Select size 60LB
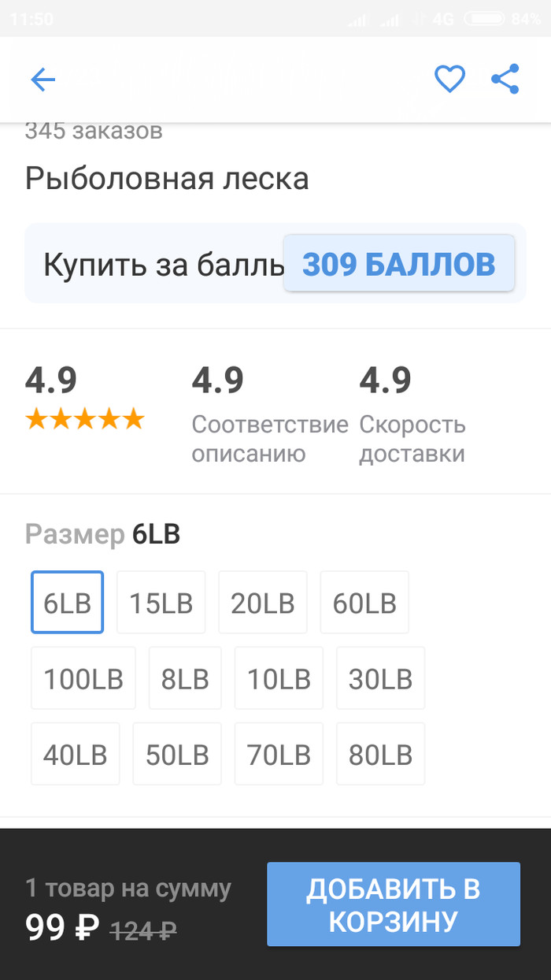Screen dimensions: 551x980 (364, 603)
